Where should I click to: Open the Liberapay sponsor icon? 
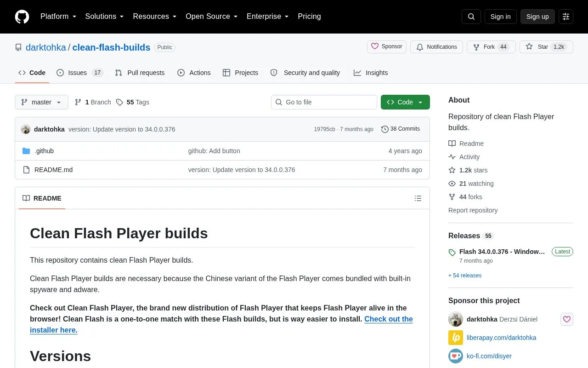click(x=456, y=338)
